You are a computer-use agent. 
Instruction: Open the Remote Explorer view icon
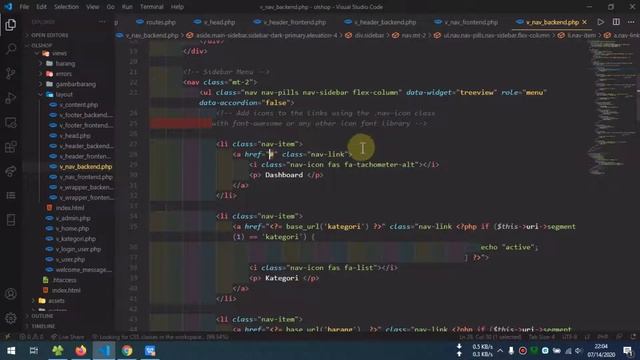[x=11, y=122]
